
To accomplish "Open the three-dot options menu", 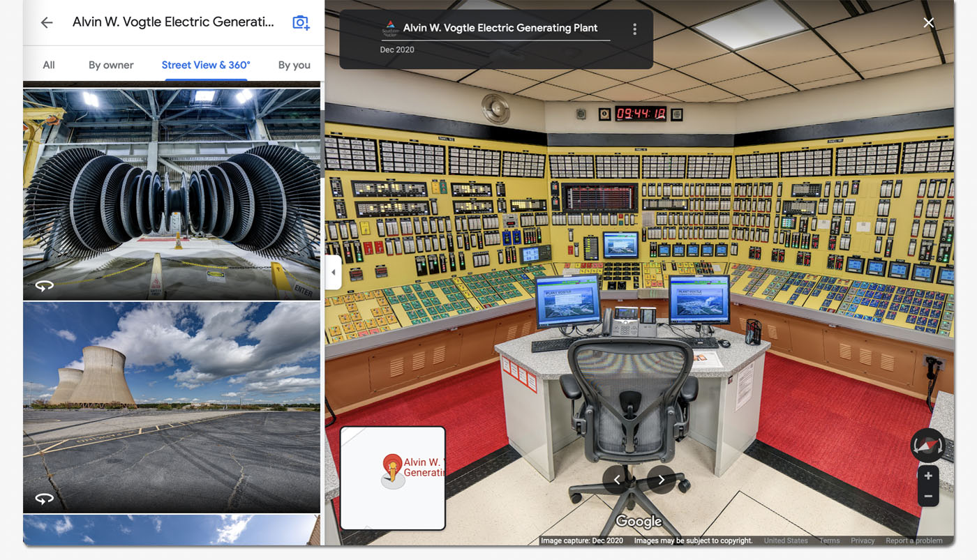I will coord(634,29).
